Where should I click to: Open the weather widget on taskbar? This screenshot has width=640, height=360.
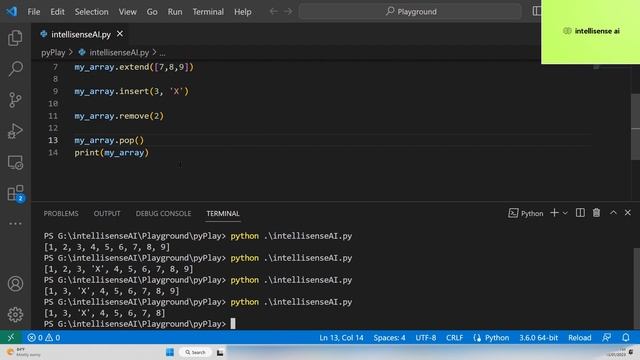[22, 352]
